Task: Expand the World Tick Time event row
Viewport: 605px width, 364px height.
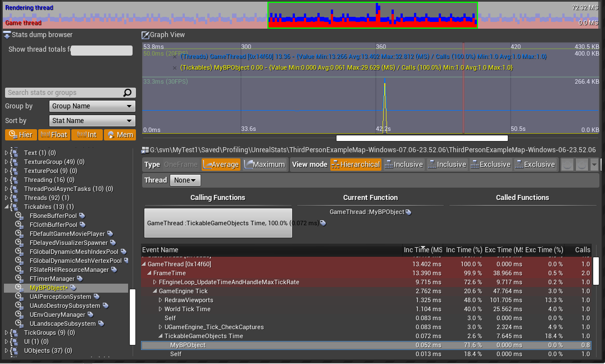Action: [x=161, y=309]
